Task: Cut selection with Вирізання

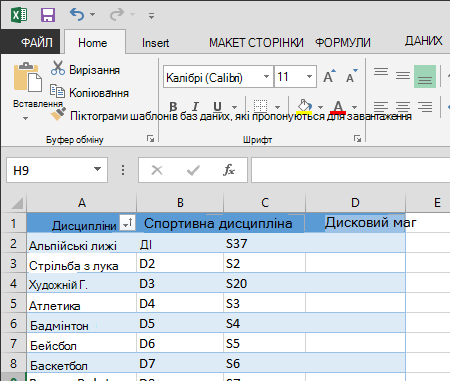Action: [x=85, y=69]
